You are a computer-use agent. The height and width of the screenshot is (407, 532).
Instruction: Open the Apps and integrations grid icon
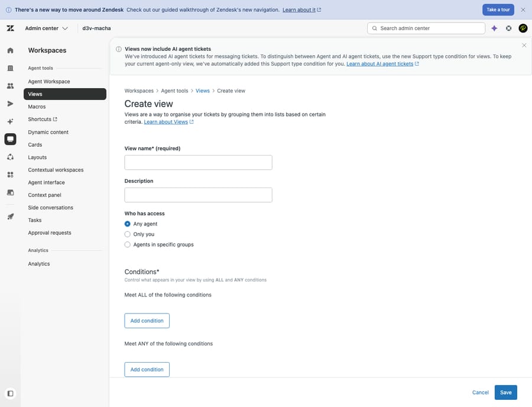(10, 175)
